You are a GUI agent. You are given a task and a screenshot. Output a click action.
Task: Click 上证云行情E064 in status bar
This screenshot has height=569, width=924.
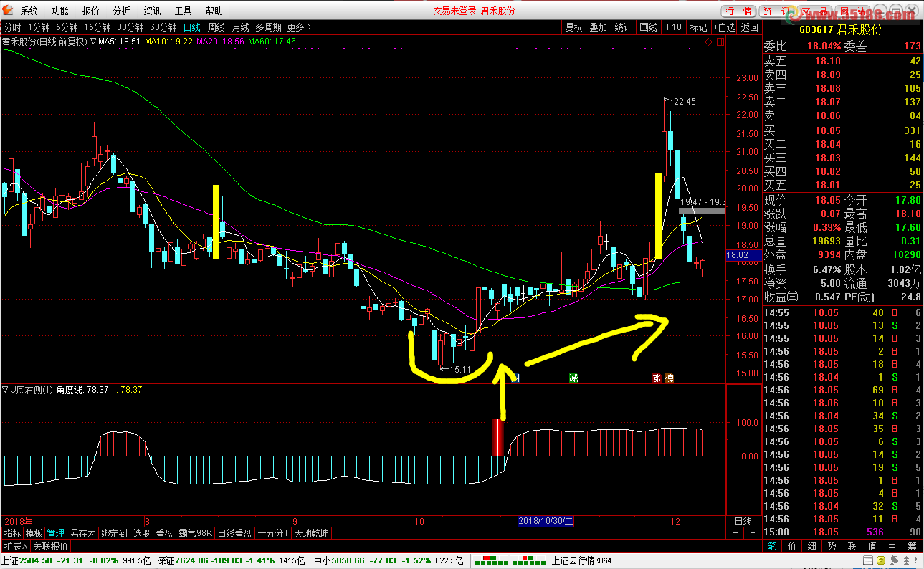coord(582,560)
